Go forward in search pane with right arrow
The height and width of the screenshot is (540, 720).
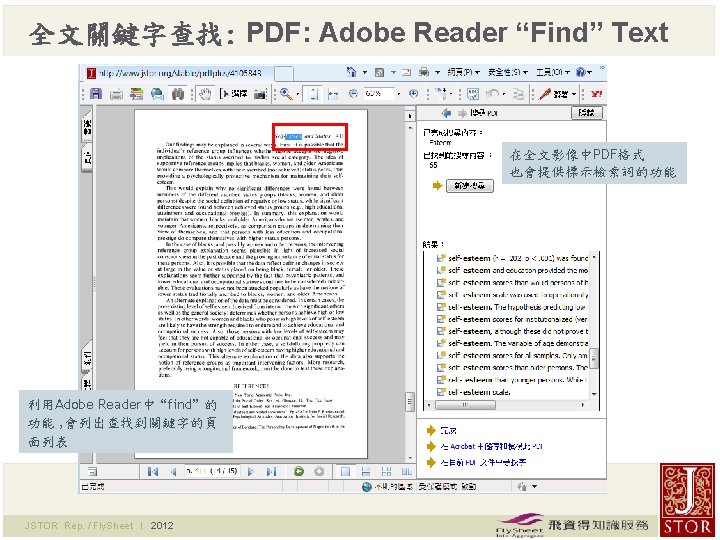[x=462, y=112]
